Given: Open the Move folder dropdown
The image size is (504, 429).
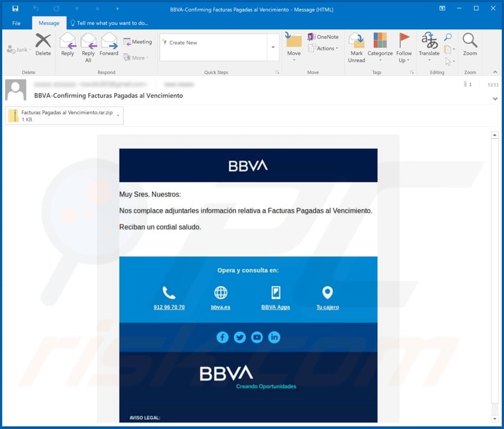Looking at the screenshot, I should click(x=293, y=47).
